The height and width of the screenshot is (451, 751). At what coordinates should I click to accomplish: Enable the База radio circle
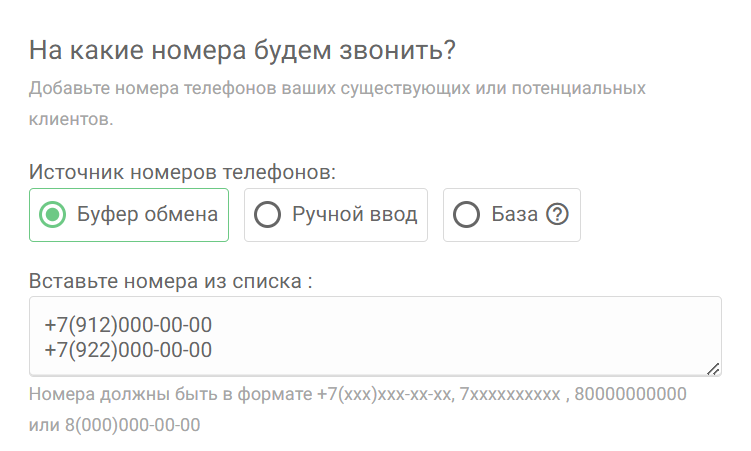click(466, 215)
